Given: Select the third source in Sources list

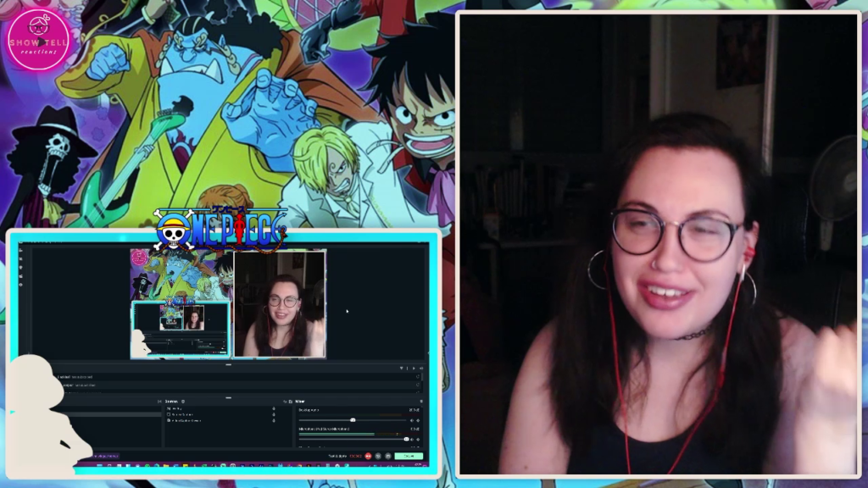Looking at the screenshot, I should (x=188, y=421).
